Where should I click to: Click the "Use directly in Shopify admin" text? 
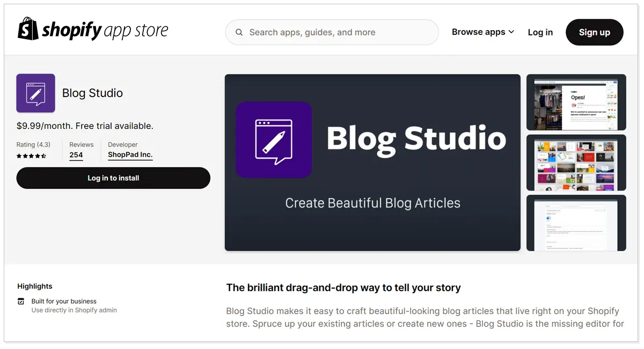(x=74, y=310)
